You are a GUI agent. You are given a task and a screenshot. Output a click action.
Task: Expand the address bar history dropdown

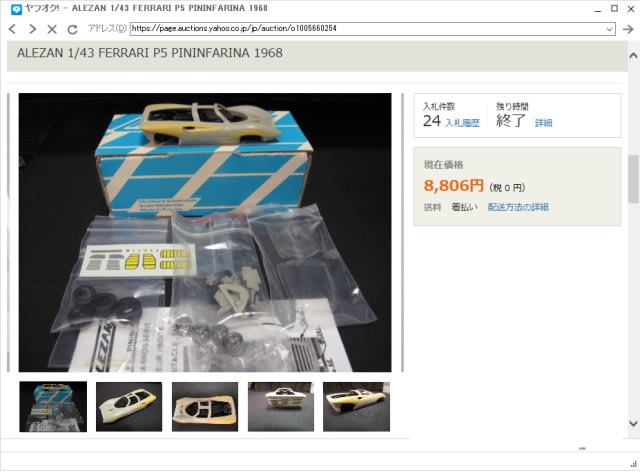pos(609,29)
